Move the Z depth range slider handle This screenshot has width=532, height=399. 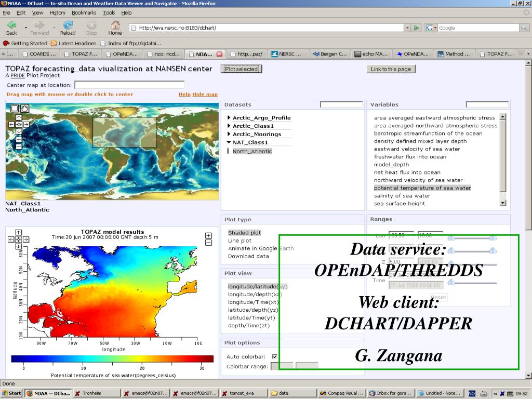pos(451,263)
